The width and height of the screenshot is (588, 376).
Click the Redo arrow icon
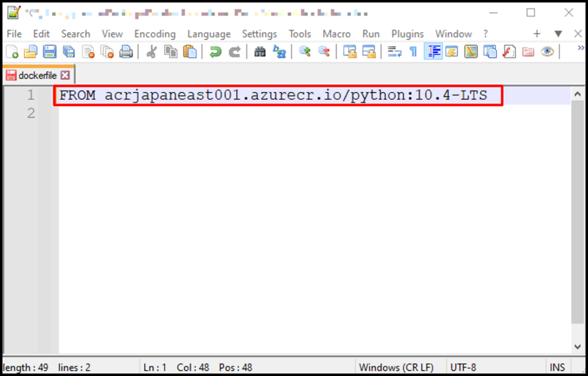(234, 52)
